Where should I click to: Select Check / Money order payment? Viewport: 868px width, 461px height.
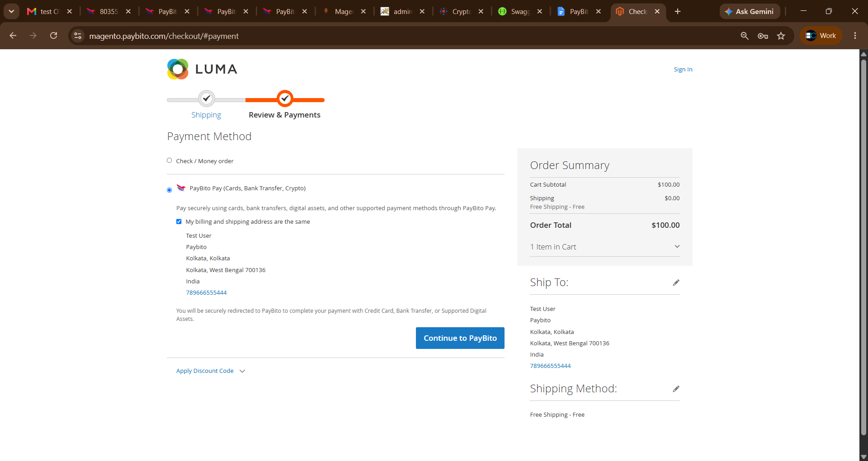[170, 160]
